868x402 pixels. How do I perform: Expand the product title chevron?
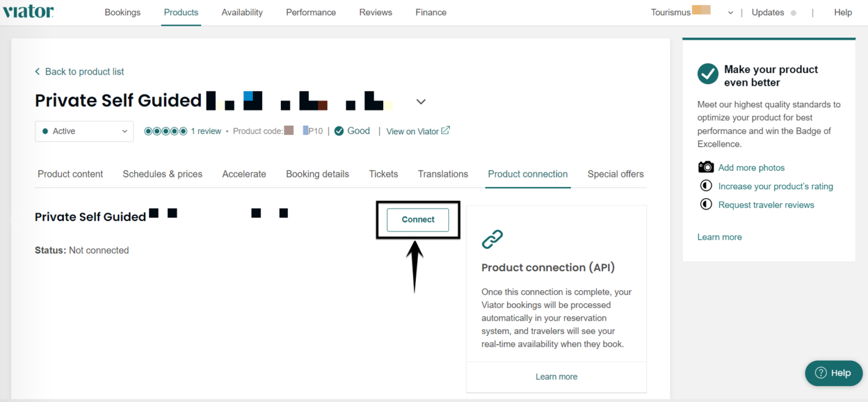pyautogui.click(x=420, y=101)
